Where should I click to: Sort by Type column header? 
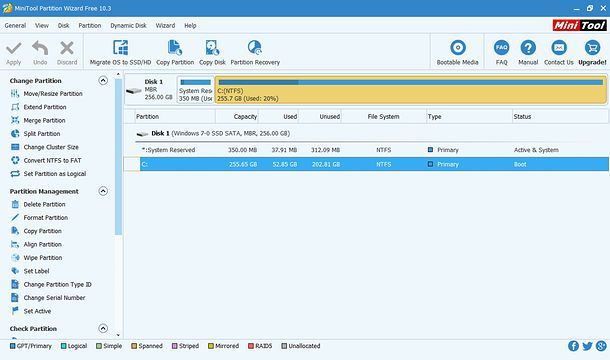(x=469, y=116)
